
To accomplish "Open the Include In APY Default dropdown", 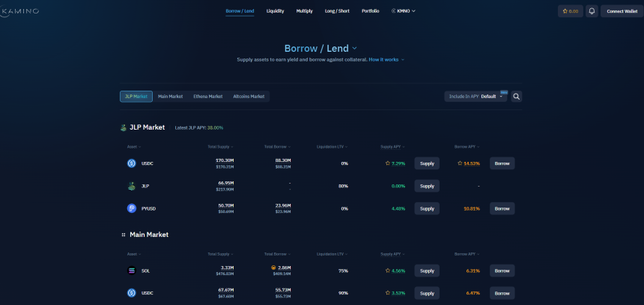I will click(x=476, y=97).
